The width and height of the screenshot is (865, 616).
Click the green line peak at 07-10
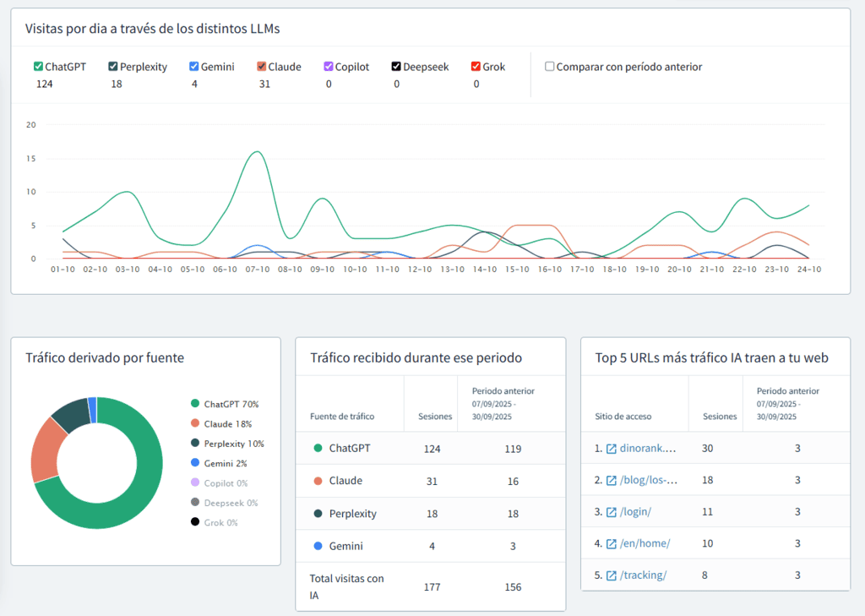pos(257,152)
